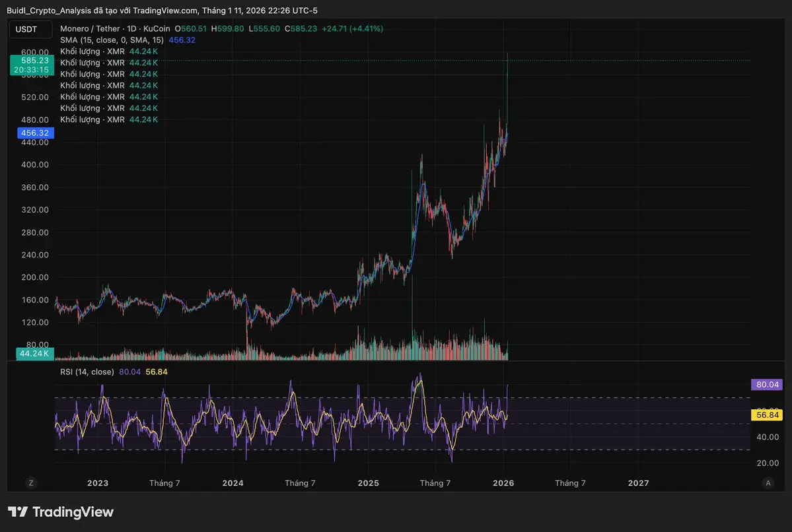The height and width of the screenshot is (532, 792).
Task: Click the blue 456.32 SMA axis label
Action: 35,133
